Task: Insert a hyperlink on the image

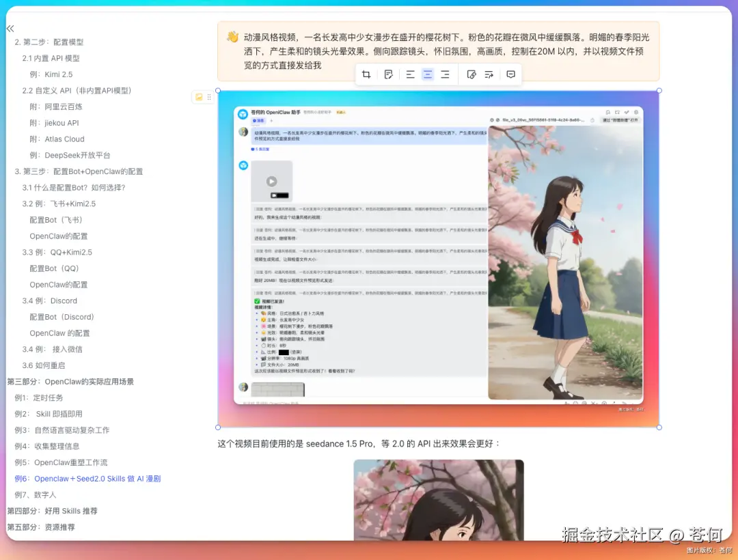Action: point(471,74)
